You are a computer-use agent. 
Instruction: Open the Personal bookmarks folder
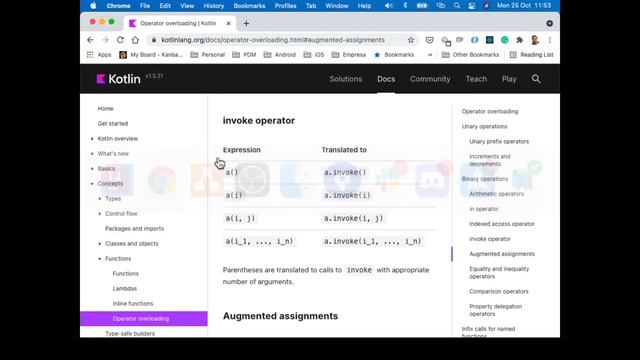208,55
